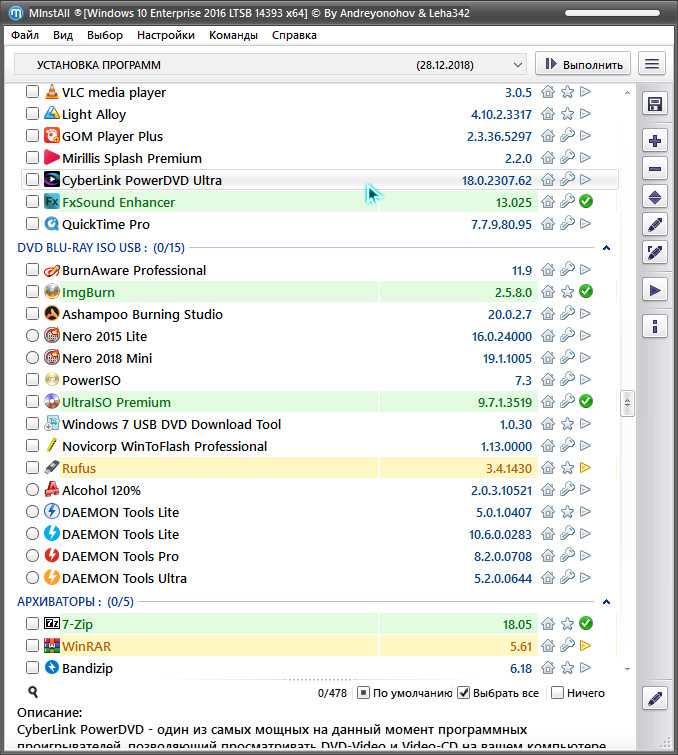Screen dimensions: 678x755
Task: Select the Nero 2015 Lite radio button
Action: pos(33,336)
